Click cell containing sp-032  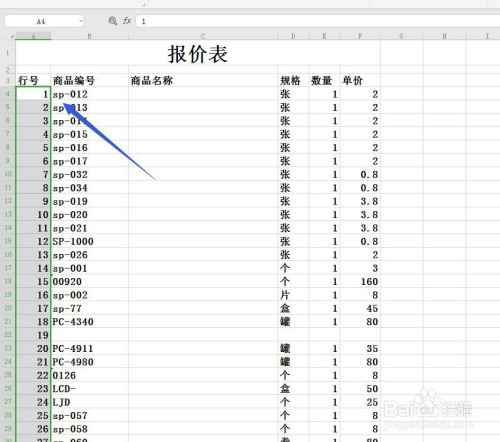[x=89, y=174]
